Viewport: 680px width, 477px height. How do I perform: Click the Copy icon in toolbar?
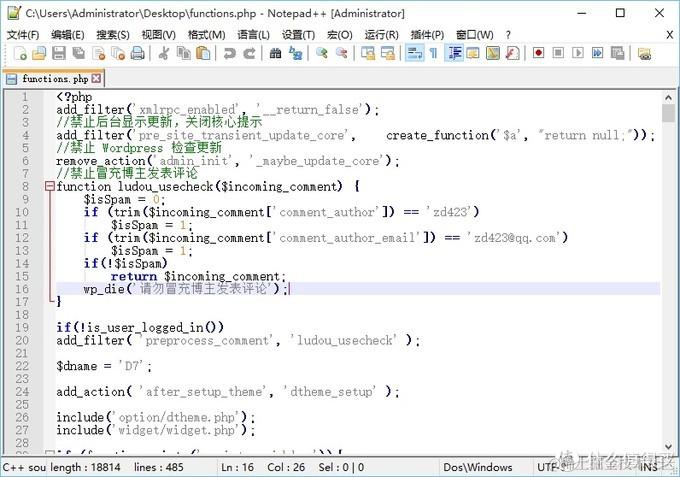[x=183, y=53]
